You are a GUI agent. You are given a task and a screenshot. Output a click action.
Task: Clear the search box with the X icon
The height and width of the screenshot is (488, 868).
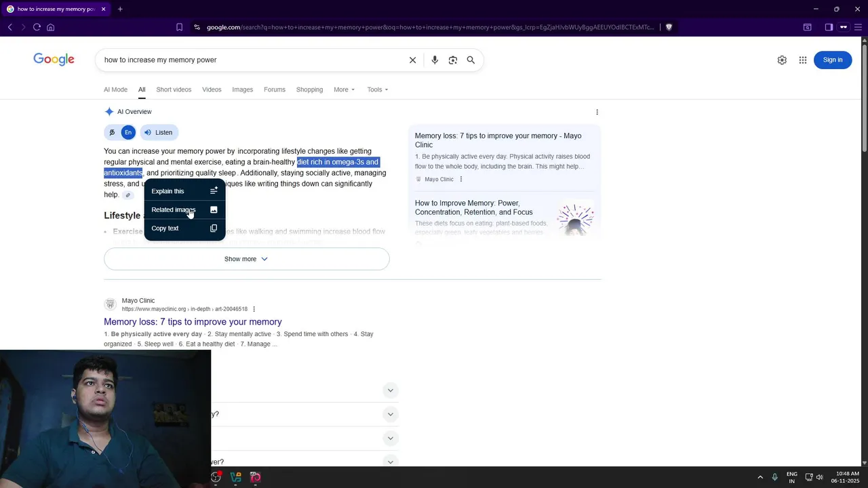point(412,60)
